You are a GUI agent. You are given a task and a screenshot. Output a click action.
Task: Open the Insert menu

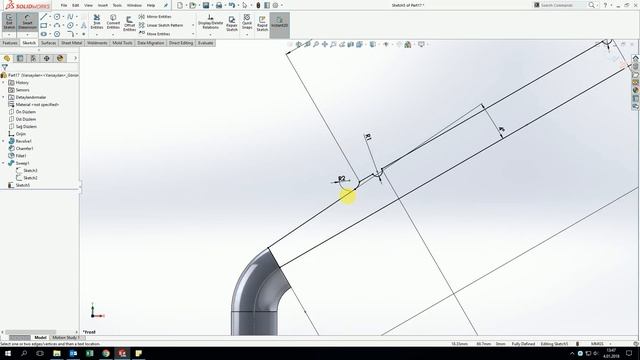(102, 5)
